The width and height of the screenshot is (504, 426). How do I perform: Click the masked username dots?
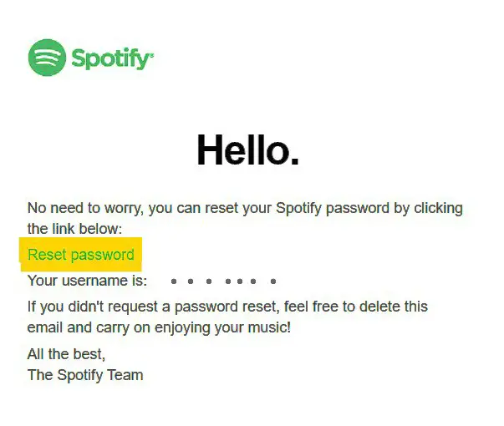pyautogui.click(x=224, y=281)
